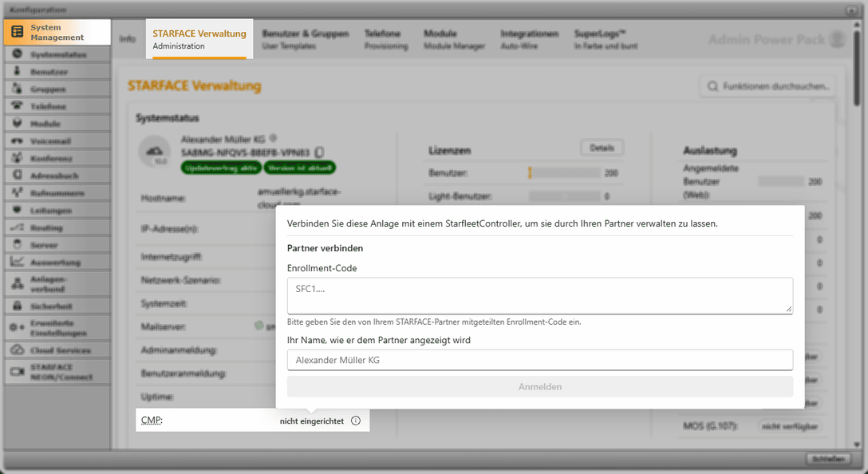868x474 pixels.
Task: Click the 'Hostname:' label
Action: pyautogui.click(x=164, y=198)
